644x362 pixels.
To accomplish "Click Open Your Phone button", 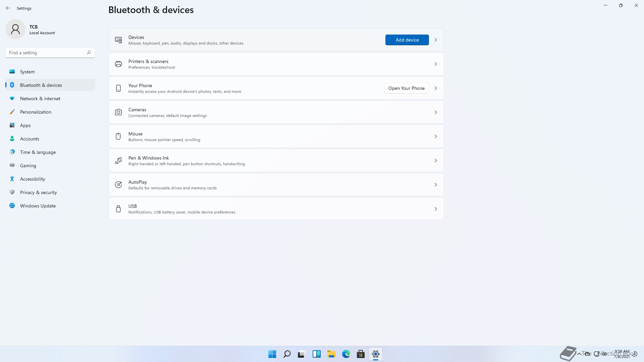I will pyautogui.click(x=407, y=88).
